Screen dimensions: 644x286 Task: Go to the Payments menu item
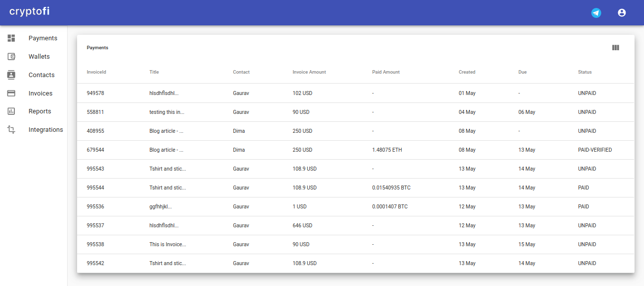coord(43,38)
